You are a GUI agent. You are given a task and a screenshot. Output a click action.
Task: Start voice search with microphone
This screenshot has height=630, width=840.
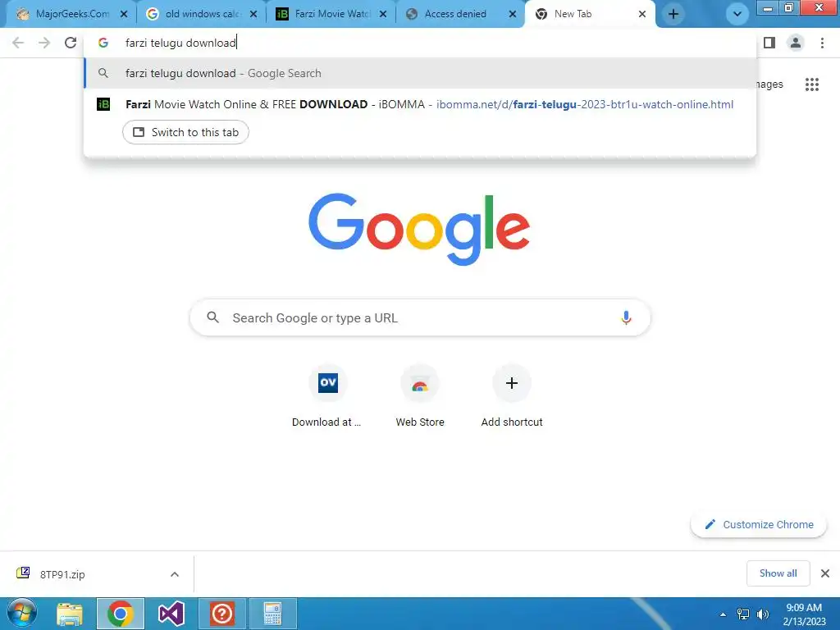pos(626,317)
